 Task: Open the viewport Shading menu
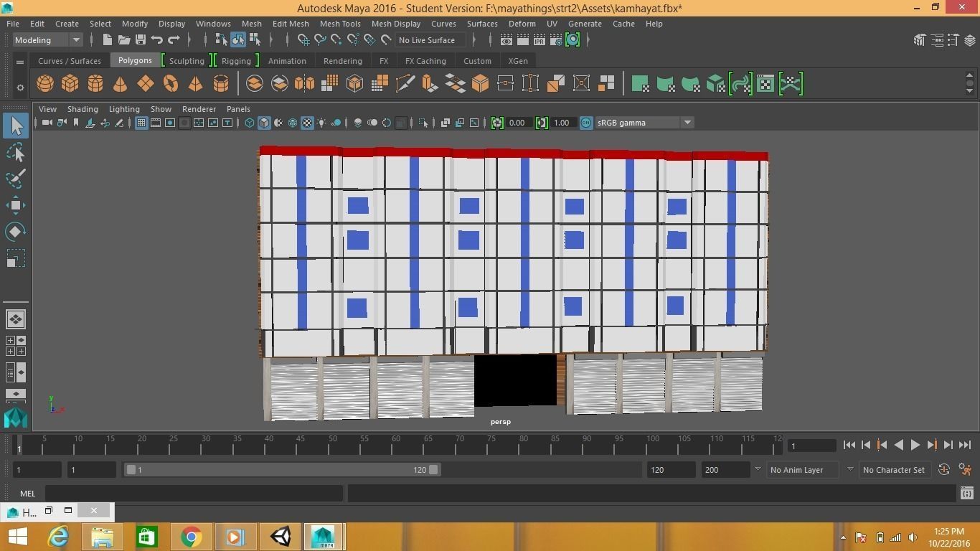[x=83, y=109]
